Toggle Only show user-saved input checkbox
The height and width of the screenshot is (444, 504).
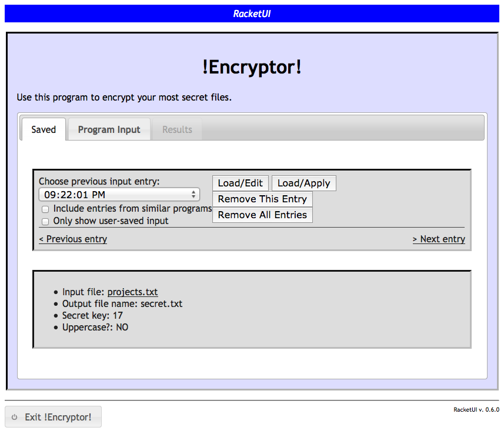pos(45,222)
